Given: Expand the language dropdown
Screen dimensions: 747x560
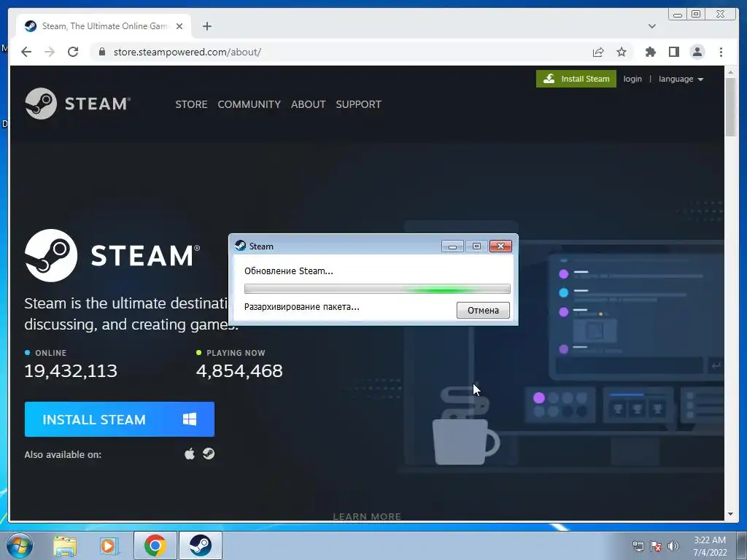Looking at the screenshot, I should click(681, 79).
